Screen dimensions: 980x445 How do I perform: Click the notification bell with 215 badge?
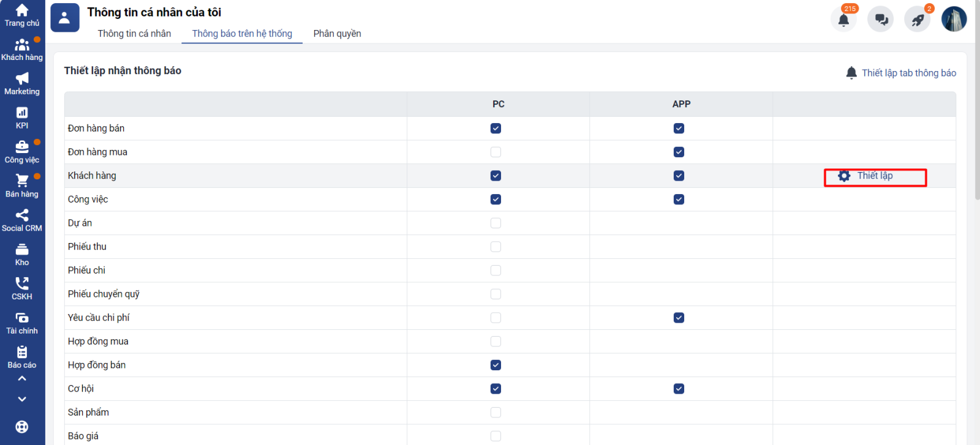[x=843, y=20]
